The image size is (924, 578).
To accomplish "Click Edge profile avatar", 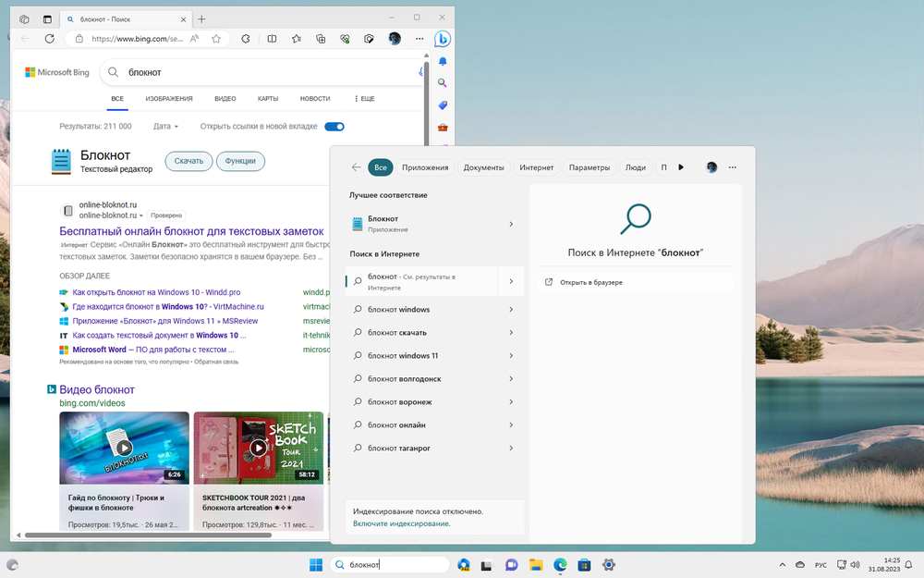I will tap(395, 39).
